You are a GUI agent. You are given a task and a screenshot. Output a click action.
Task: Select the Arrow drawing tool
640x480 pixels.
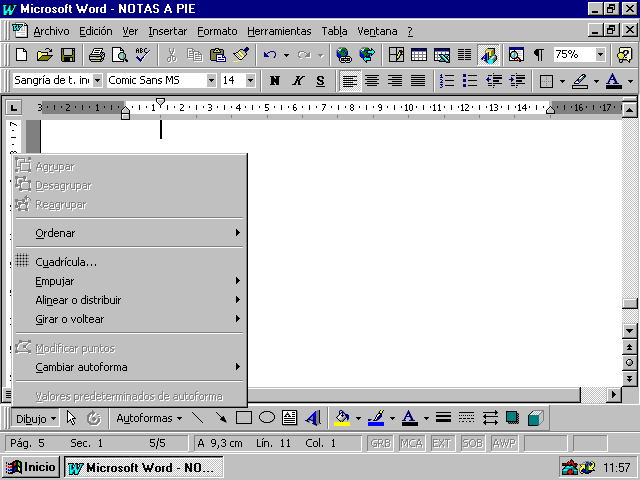[221, 418]
